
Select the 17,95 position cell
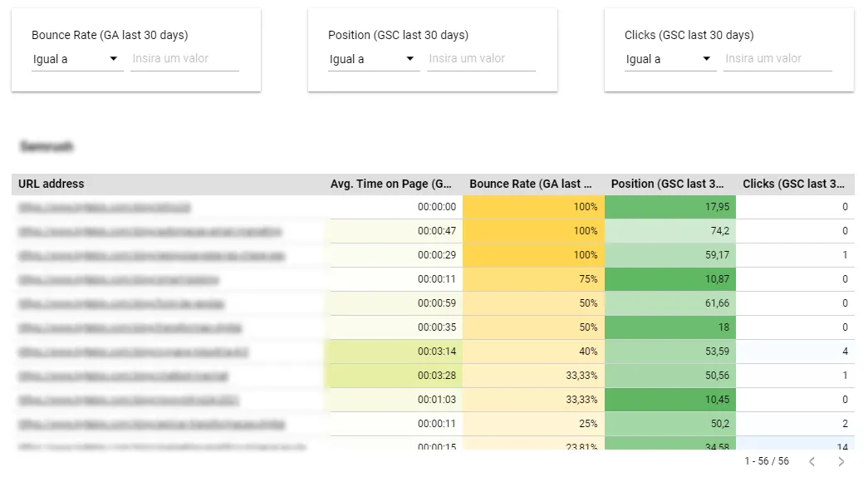[670, 207]
